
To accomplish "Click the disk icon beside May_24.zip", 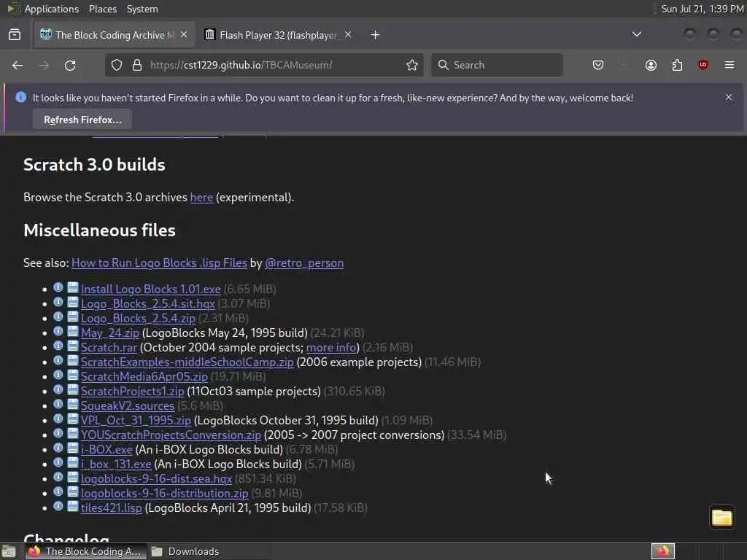I will [72, 332].
